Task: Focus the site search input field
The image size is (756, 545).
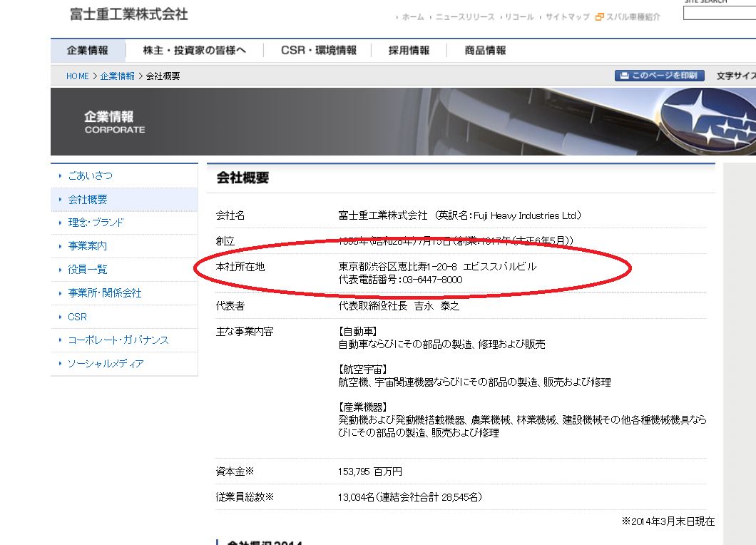Action: coord(720,13)
